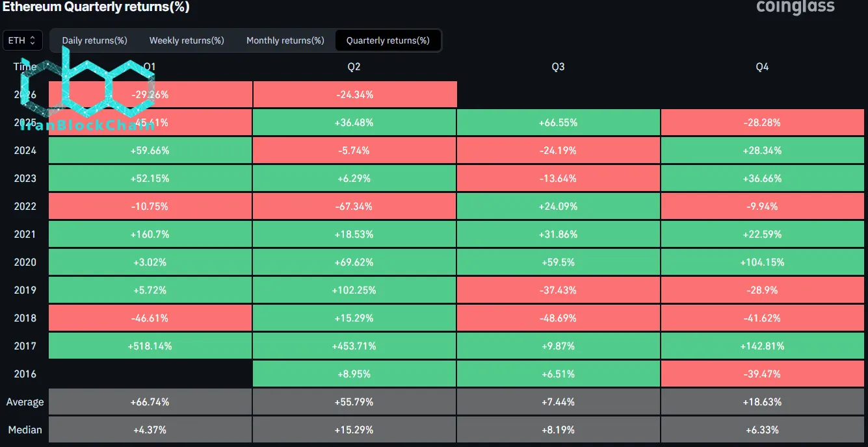Click the +52.15% cell for 2023
The image size is (868, 447).
point(150,178)
